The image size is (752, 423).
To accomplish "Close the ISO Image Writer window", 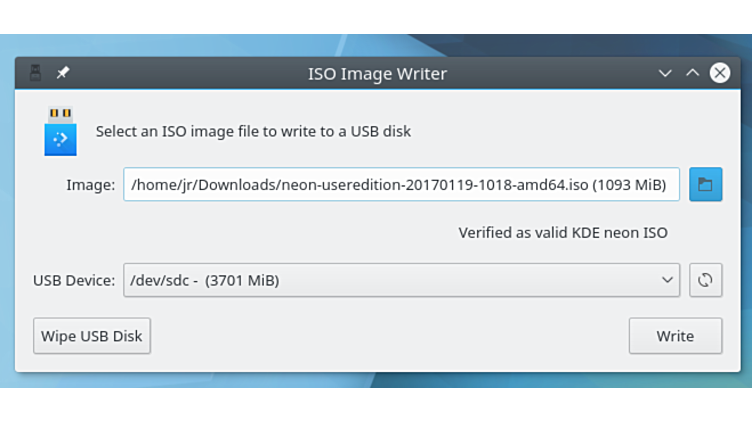I will (x=720, y=73).
